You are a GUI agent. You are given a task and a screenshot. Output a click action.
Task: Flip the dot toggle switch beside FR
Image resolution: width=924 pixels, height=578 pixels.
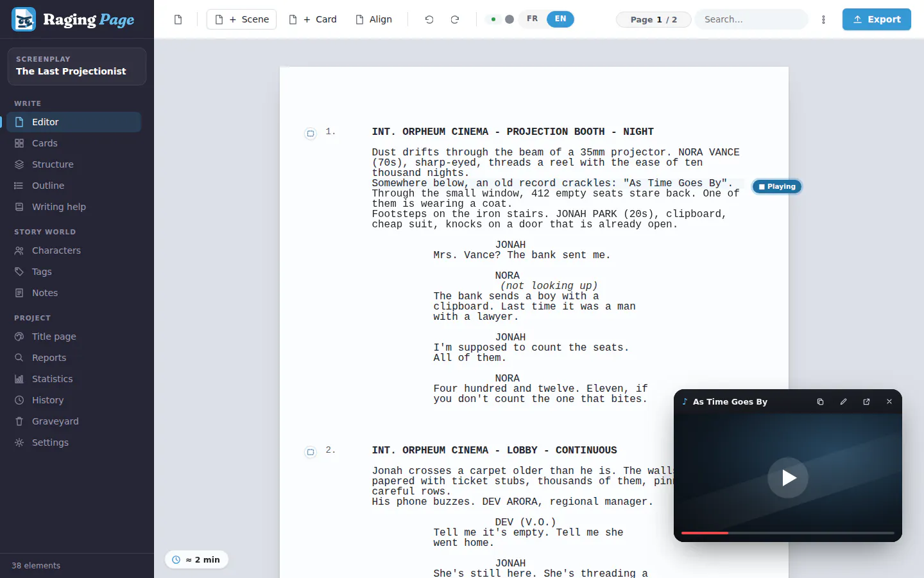coord(501,19)
